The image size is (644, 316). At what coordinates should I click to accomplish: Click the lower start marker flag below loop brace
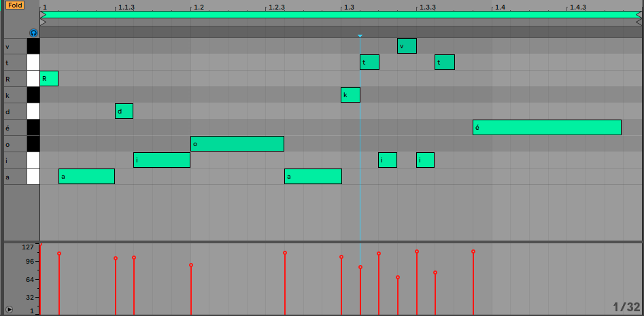point(44,22)
